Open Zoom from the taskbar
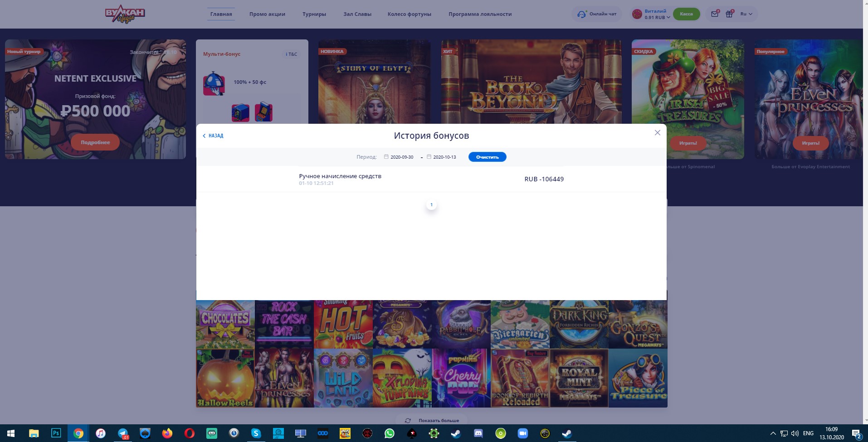The width and height of the screenshot is (868, 442). coord(523,433)
